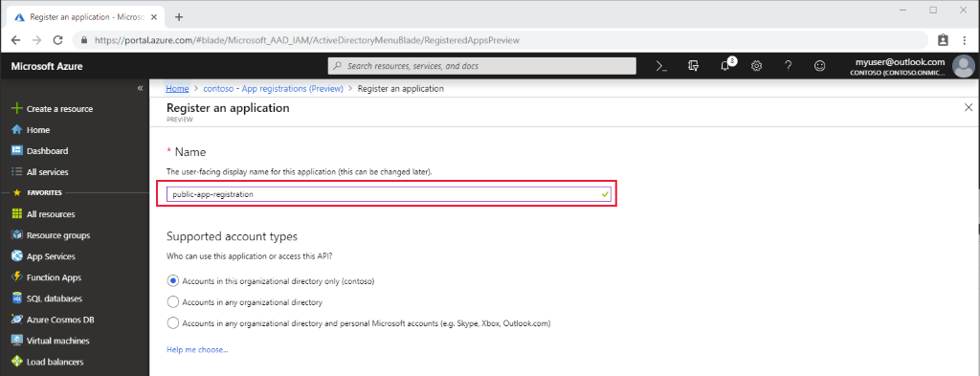
Task: Open Cloud Shell from top bar
Action: (661, 66)
